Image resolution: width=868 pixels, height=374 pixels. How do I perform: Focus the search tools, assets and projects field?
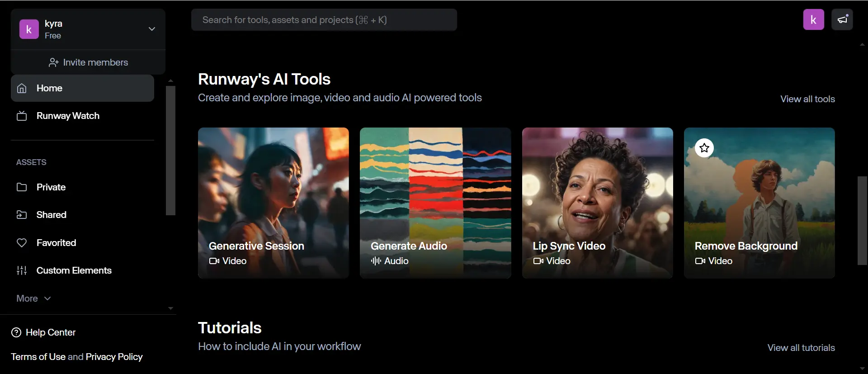click(324, 20)
